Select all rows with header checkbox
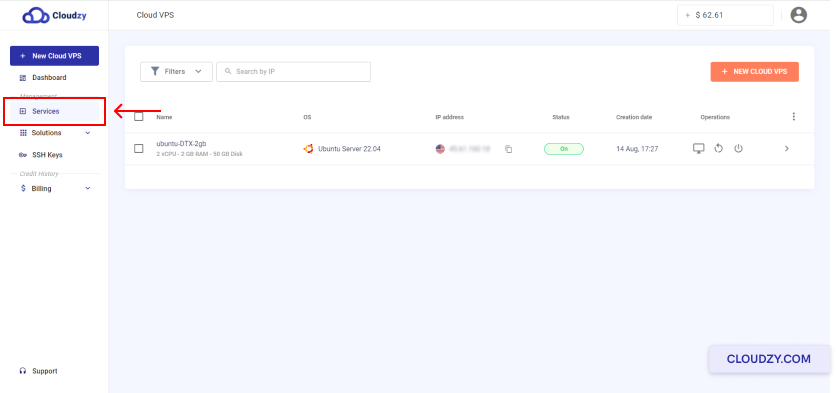The height and width of the screenshot is (393, 836). pyautogui.click(x=139, y=117)
